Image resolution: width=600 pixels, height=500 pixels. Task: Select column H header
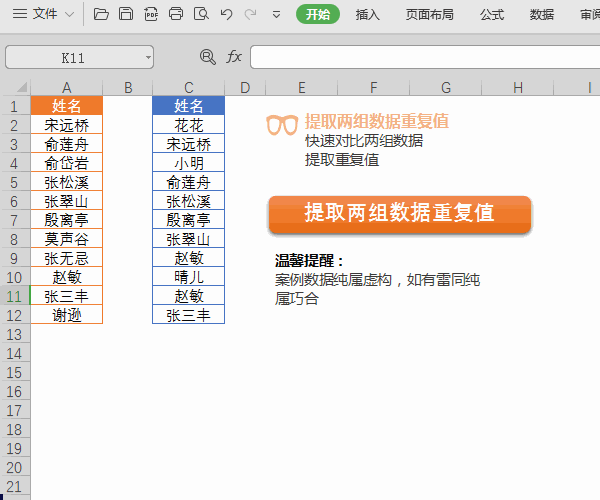click(517, 88)
